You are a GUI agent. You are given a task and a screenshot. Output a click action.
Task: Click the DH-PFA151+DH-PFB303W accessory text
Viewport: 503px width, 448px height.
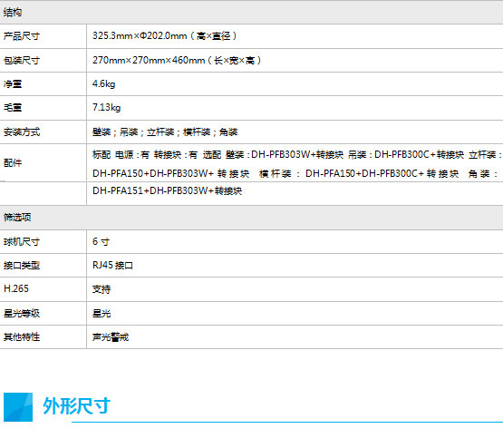[167, 190]
